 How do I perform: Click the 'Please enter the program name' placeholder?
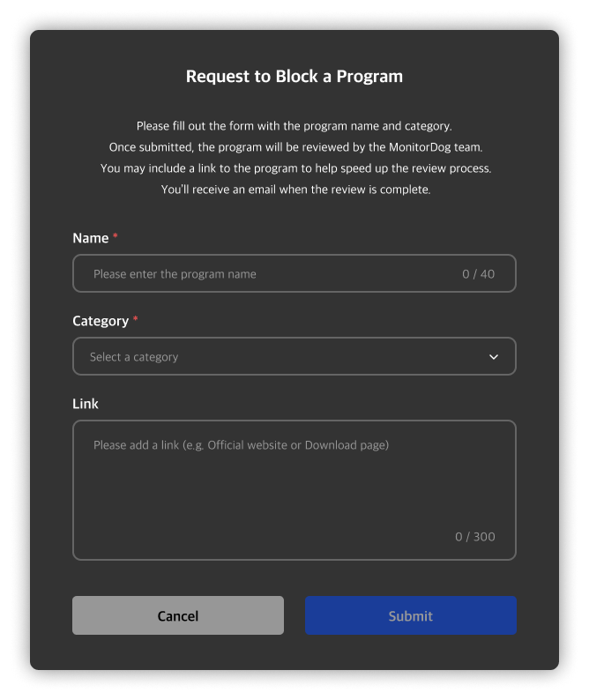pos(175,274)
